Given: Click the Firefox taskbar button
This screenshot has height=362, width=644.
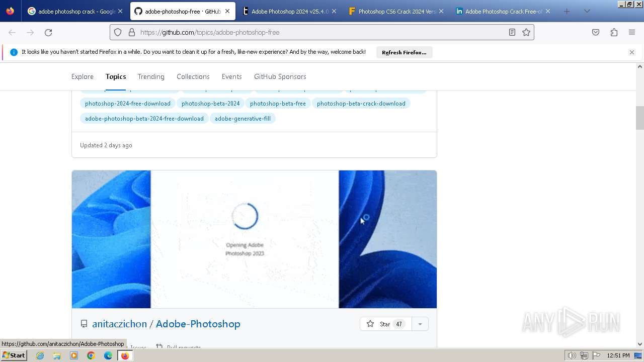Looking at the screenshot, I should 125,355.
